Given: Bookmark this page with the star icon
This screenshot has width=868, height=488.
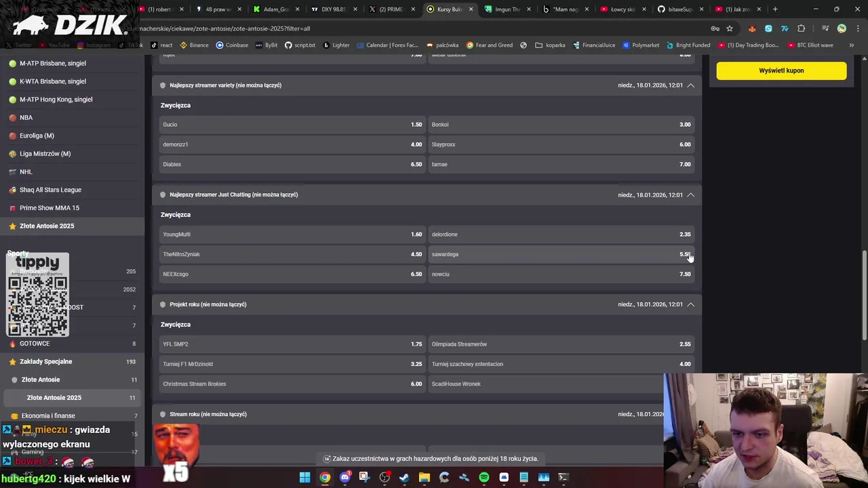Looking at the screenshot, I should pos(730,28).
